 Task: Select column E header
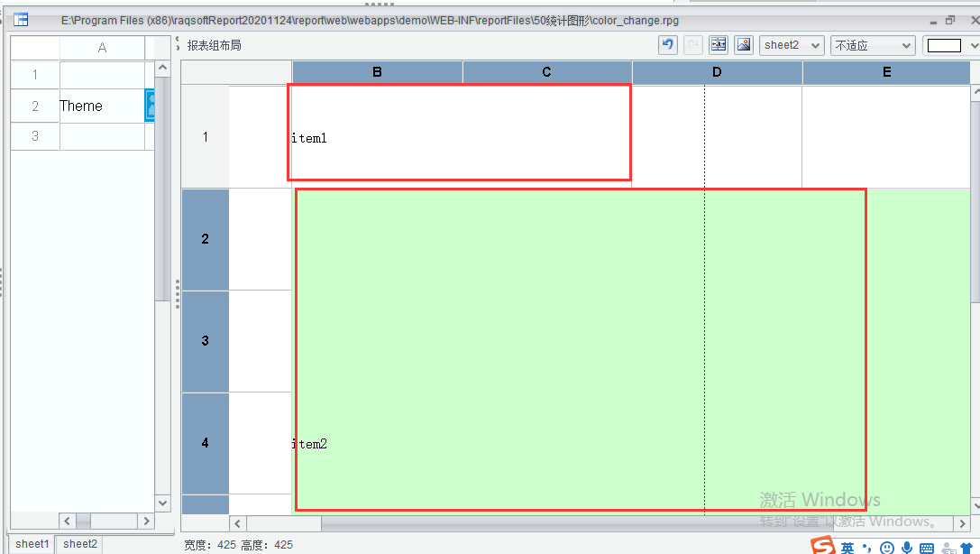pos(886,72)
